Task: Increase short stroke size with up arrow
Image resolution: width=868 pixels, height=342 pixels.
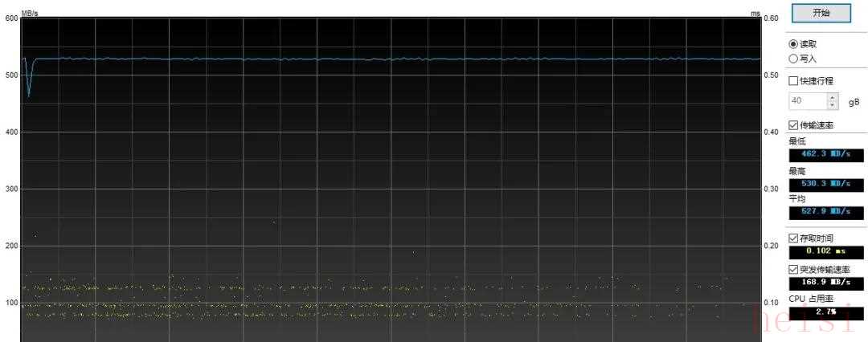Action: point(832,97)
